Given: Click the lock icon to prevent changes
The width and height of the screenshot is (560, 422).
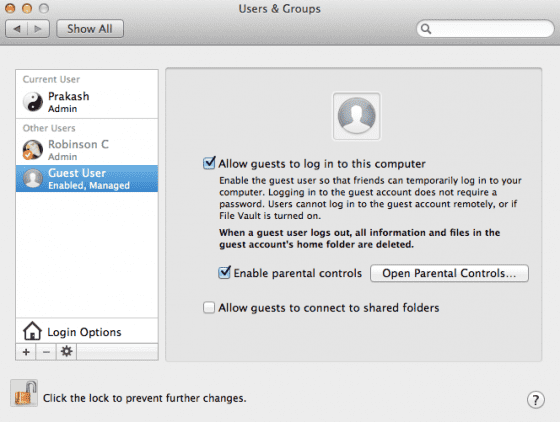Looking at the screenshot, I should click(x=24, y=393).
